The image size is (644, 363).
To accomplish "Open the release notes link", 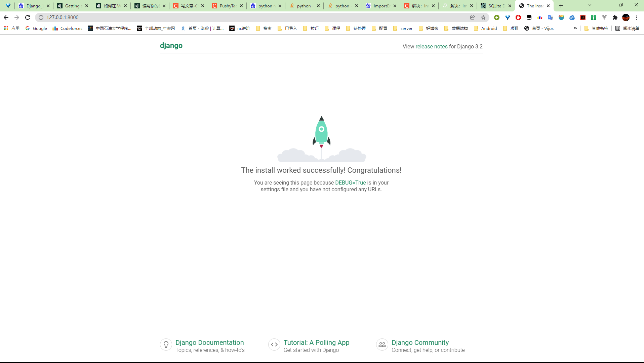I will (431, 47).
